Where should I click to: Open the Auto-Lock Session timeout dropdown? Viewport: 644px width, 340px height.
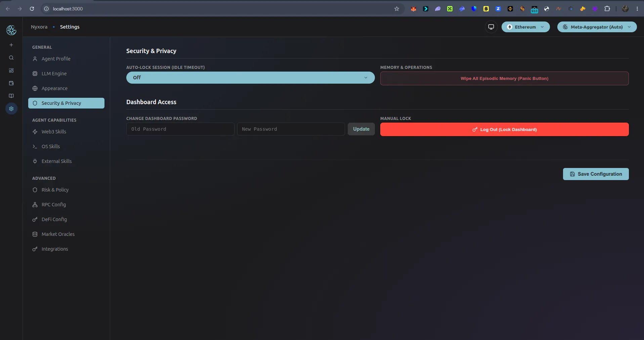coord(251,78)
